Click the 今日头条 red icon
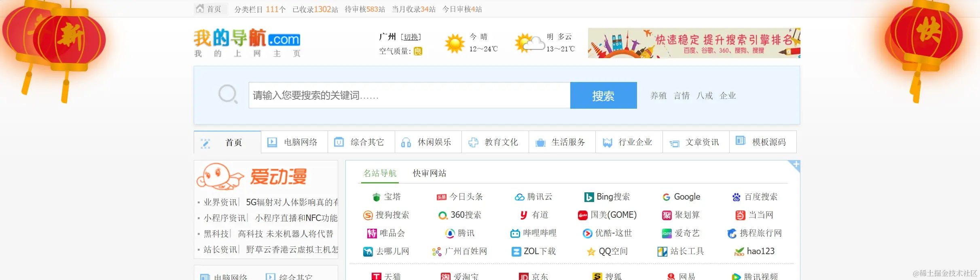 pos(441,197)
